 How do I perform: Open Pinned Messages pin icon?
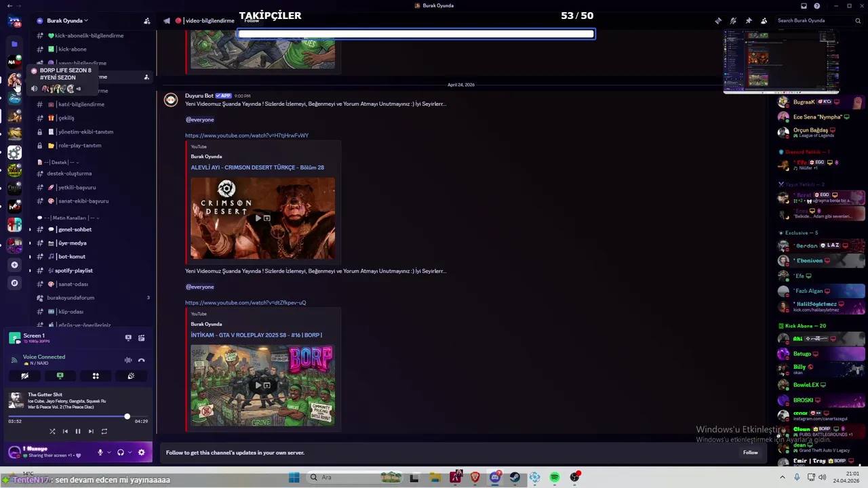(749, 21)
